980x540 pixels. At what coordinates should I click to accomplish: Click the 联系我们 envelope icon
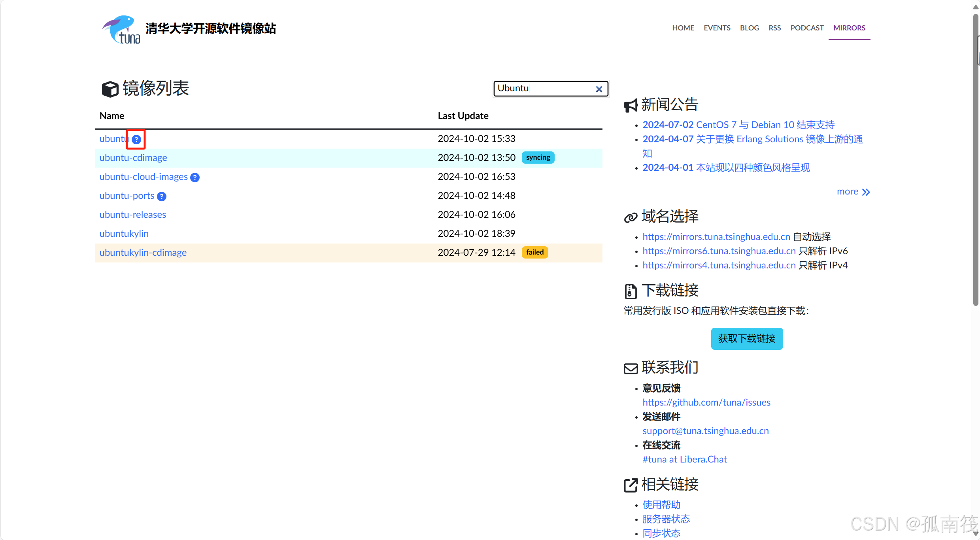point(631,368)
